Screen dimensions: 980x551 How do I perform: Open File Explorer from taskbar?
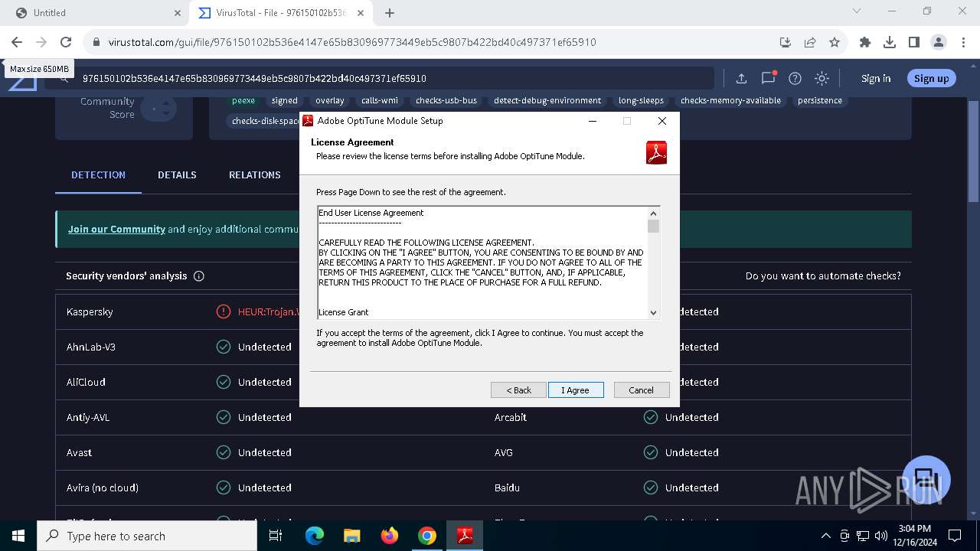(x=352, y=536)
